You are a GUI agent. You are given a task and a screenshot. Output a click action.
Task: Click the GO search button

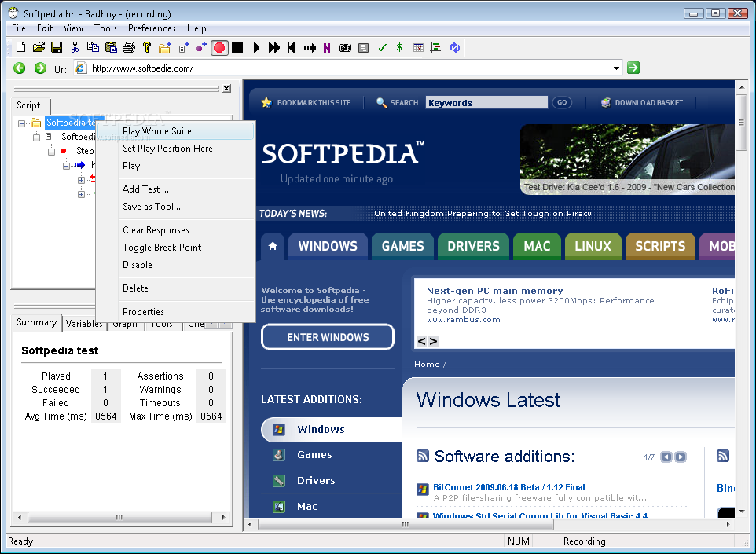pos(562,102)
